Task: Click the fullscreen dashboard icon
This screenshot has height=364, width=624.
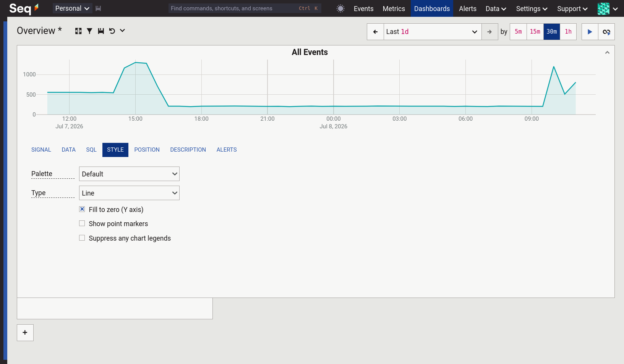Action: pos(78,31)
